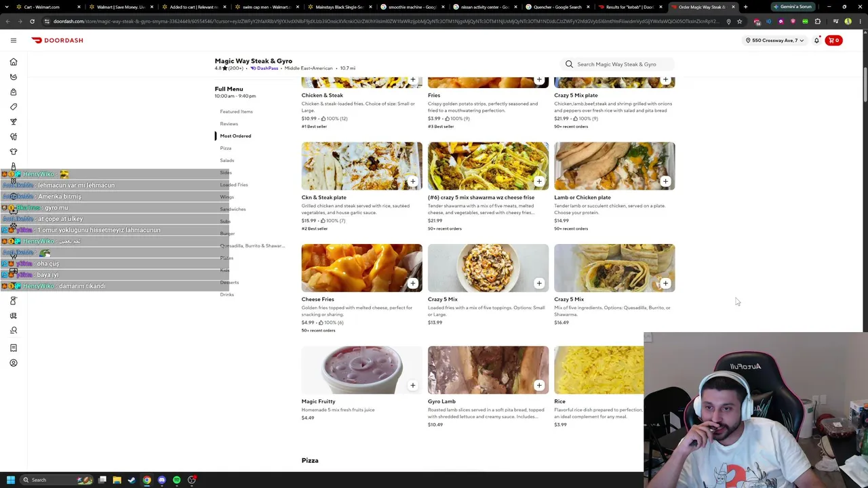This screenshot has width=868, height=488.
Task: Jump to Featured Items menu section
Action: tap(236, 111)
